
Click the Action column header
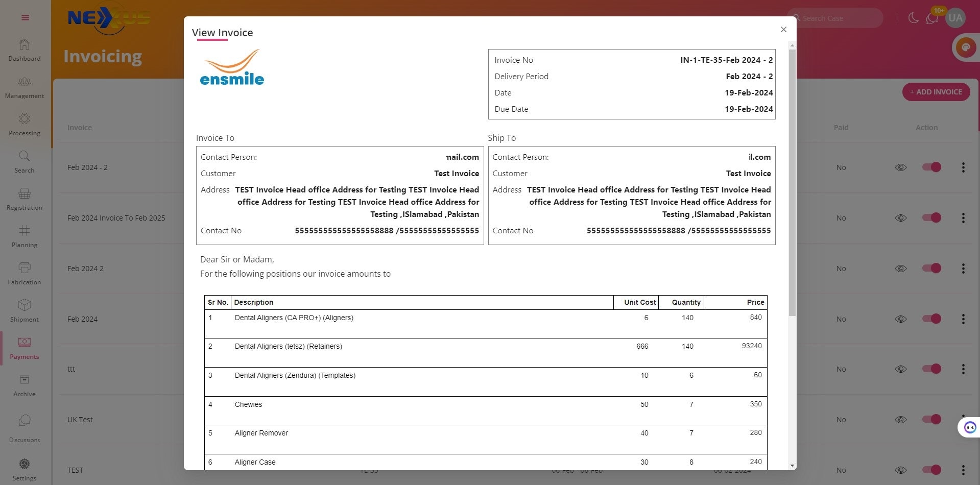(x=926, y=128)
